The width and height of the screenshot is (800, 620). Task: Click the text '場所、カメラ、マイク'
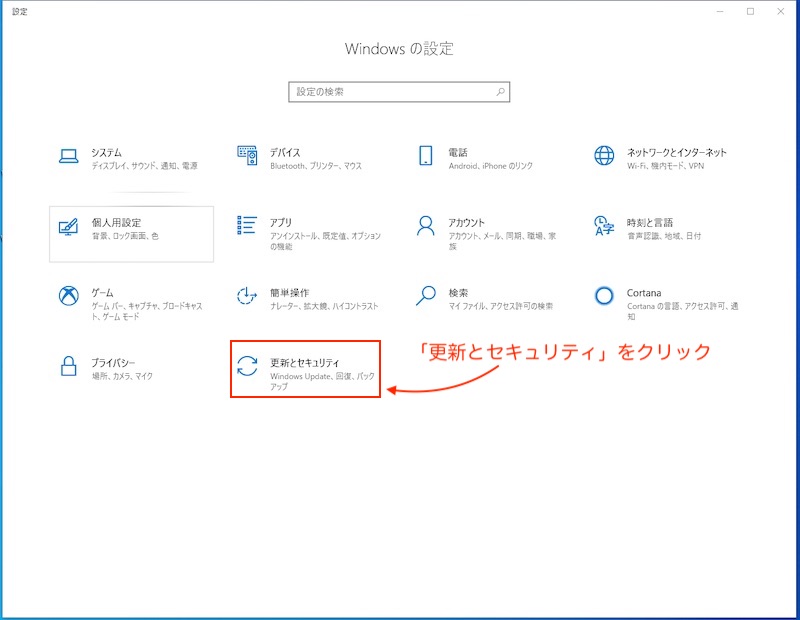click(122, 376)
